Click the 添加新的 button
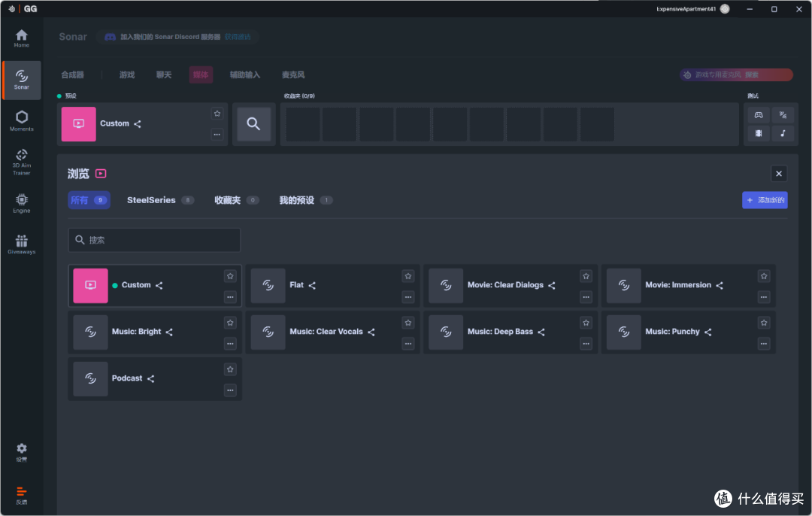Image resolution: width=812 pixels, height=516 pixels. [x=765, y=200]
